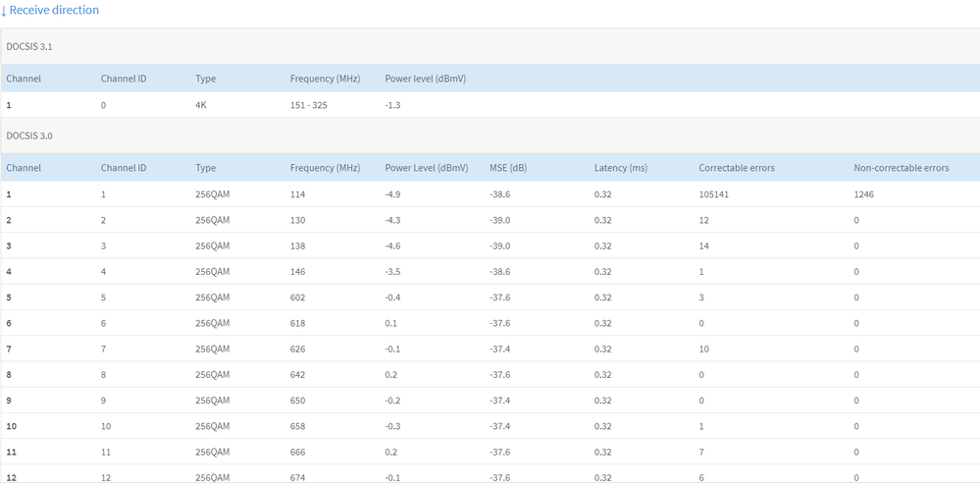Select the -3.5 power level cell
The image size is (980, 488).
[x=393, y=272]
